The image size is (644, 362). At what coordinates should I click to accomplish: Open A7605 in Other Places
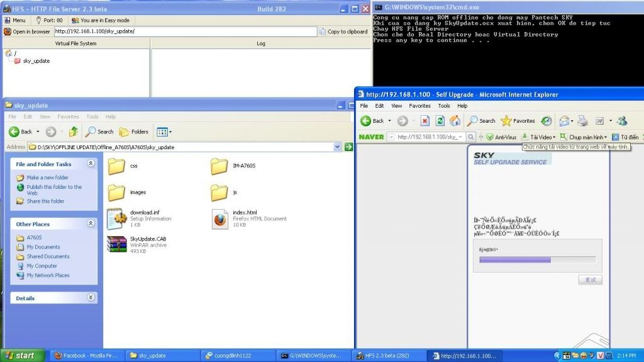34,238
